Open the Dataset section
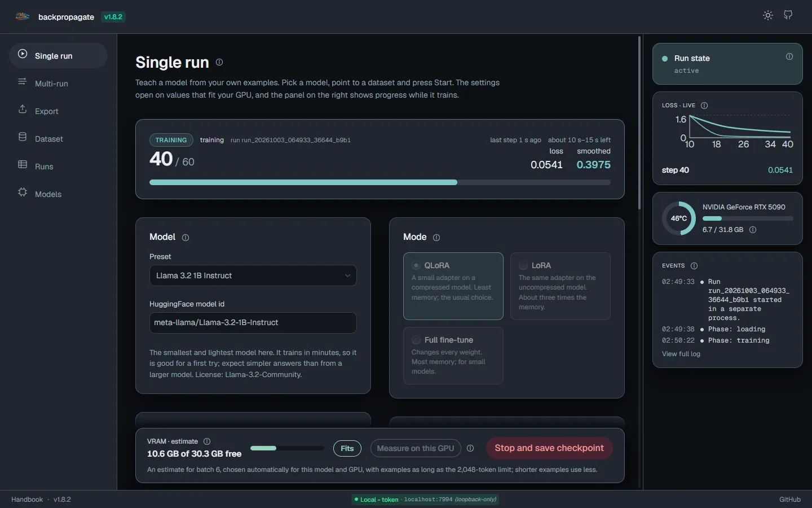Image resolution: width=812 pixels, height=508 pixels. click(x=58, y=139)
